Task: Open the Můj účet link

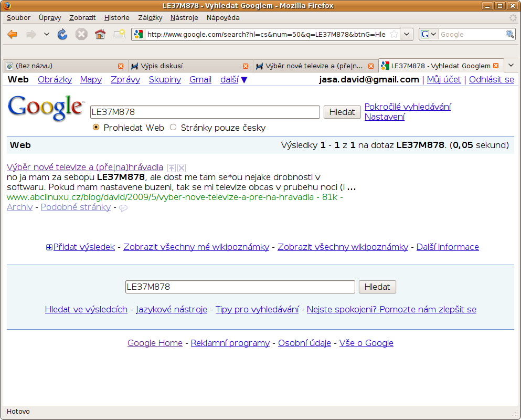Action: click(x=443, y=79)
